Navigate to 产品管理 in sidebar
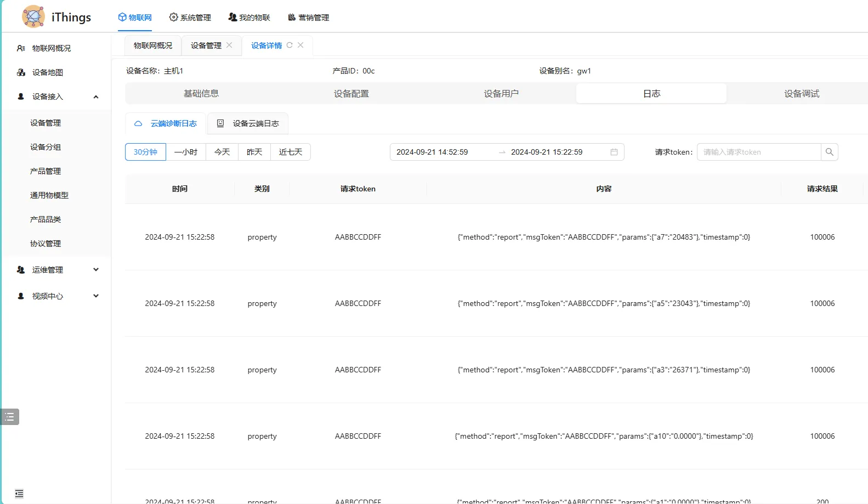Screen dimensions: 868x504 click(x=46, y=171)
